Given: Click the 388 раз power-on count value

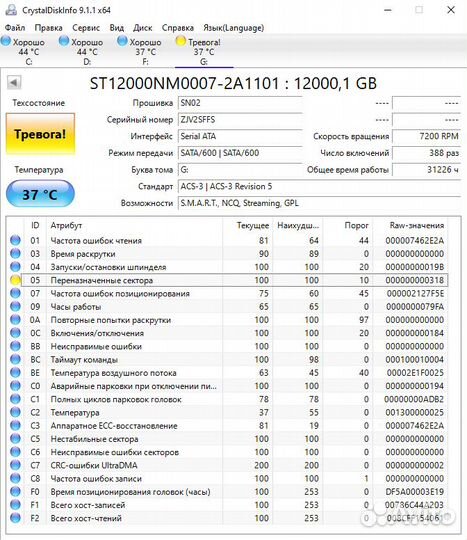Looking at the screenshot, I should coord(426,153).
